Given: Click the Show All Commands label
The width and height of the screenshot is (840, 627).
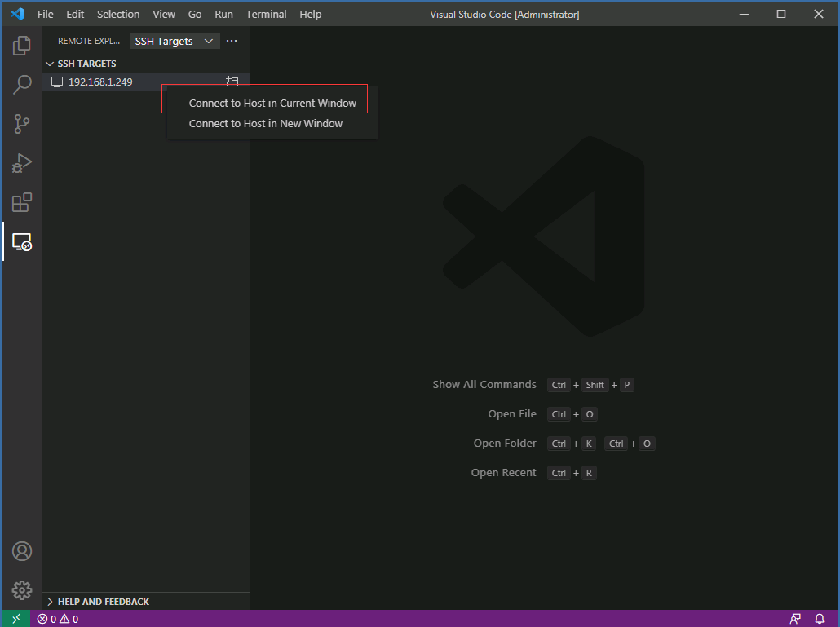Looking at the screenshot, I should [484, 385].
